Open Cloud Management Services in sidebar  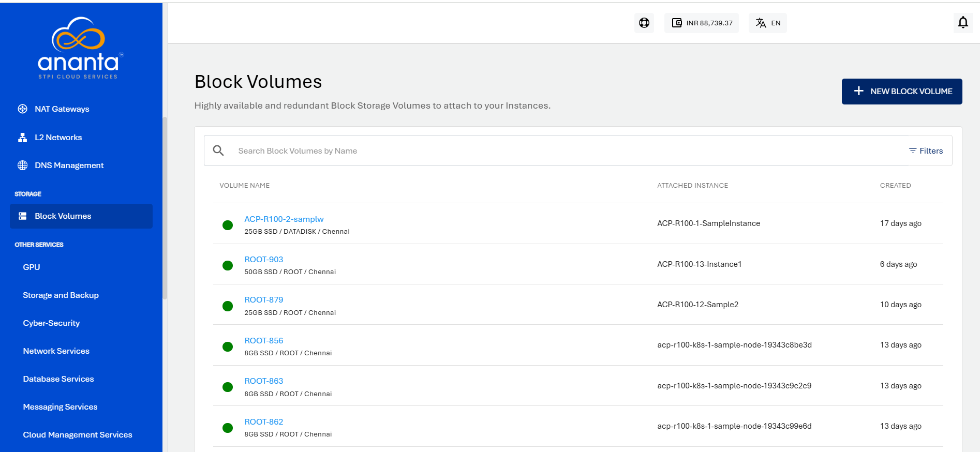tap(78, 434)
